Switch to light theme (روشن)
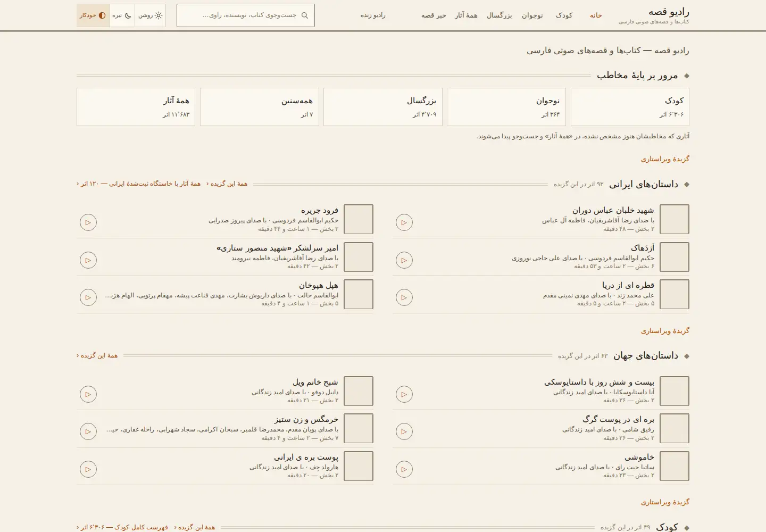The width and height of the screenshot is (766, 532). pyautogui.click(x=151, y=15)
